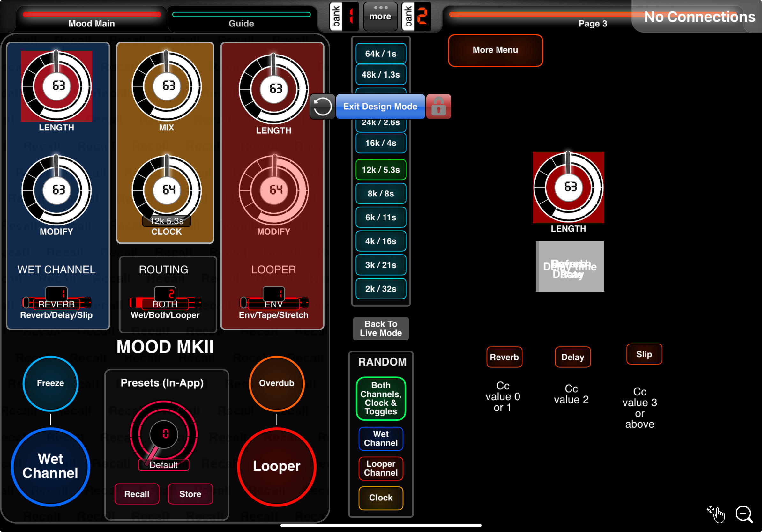
Task: Click the Looper MODIFY knob
Action: 274,190
